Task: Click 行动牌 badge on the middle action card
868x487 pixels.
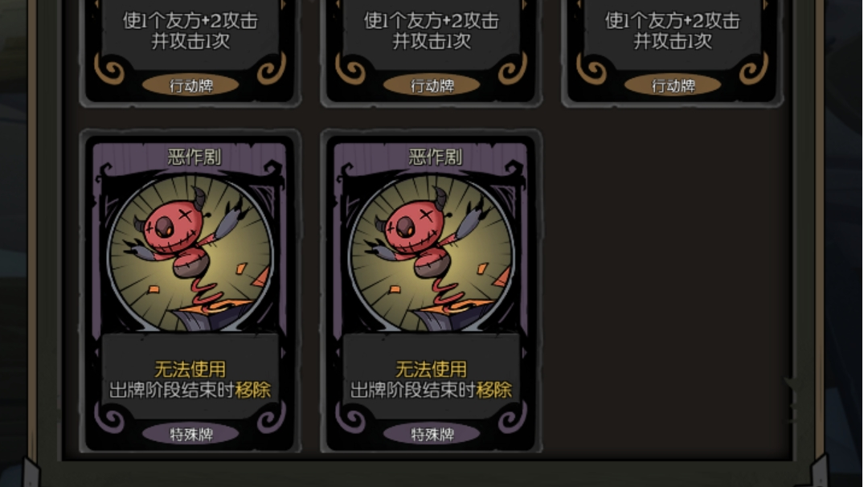Action: (x=432, y=85)
